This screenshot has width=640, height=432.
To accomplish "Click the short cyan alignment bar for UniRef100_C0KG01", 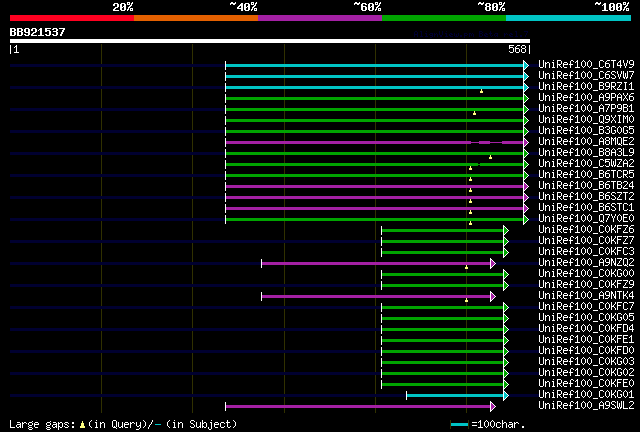I will click(455, 395).
